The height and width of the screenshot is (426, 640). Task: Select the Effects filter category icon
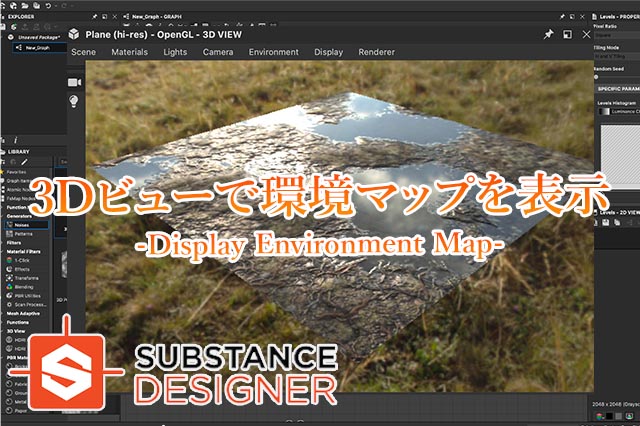10,269
